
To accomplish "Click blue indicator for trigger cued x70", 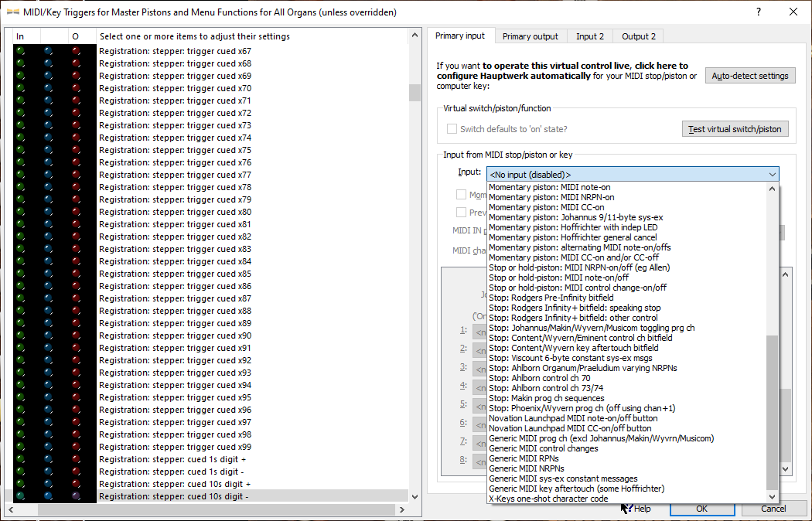I will pyautogui.click(x=49, y=88).
